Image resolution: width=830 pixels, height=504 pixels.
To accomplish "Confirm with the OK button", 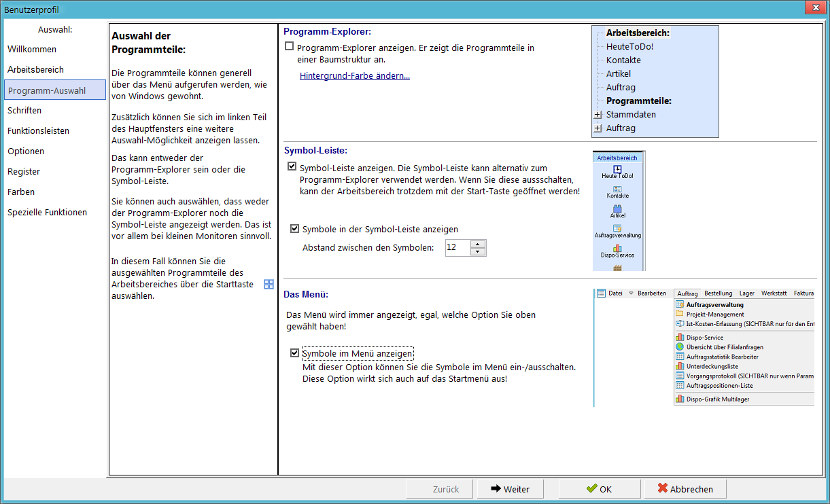I will tap(600, 489).
